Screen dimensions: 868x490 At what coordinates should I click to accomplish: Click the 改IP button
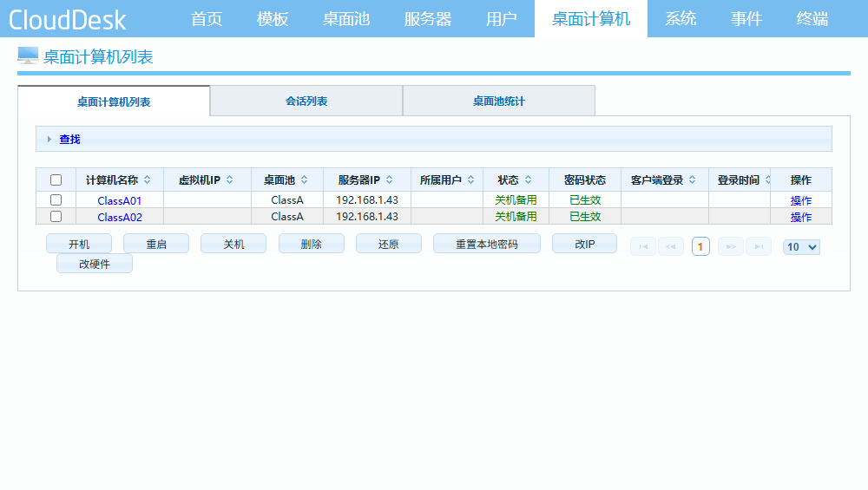pos(584,244)
